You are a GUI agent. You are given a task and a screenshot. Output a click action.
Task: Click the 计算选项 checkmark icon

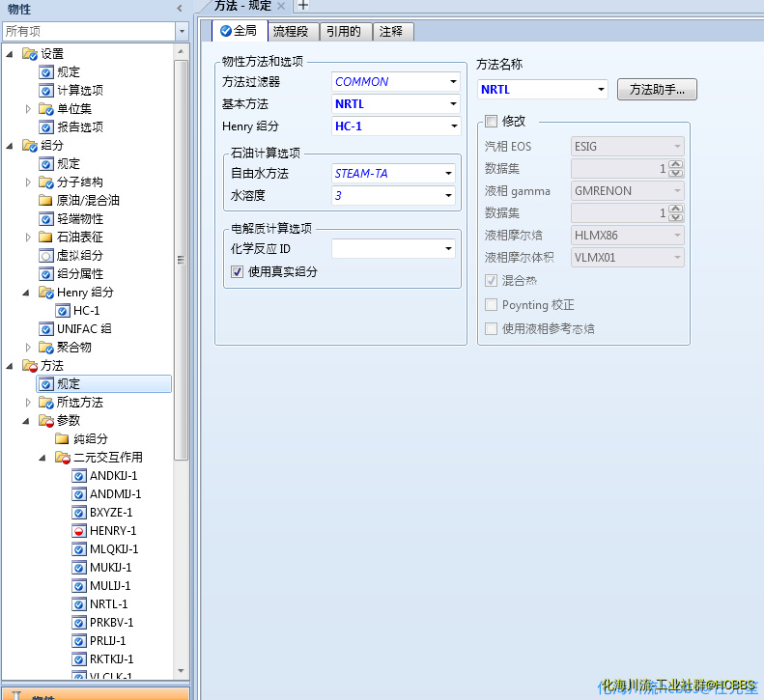point(45,91)
